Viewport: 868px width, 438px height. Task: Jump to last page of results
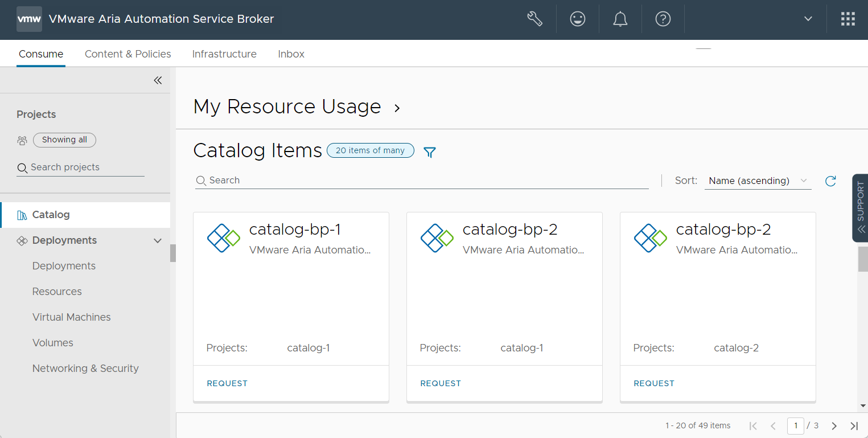(x=854, y=425)
